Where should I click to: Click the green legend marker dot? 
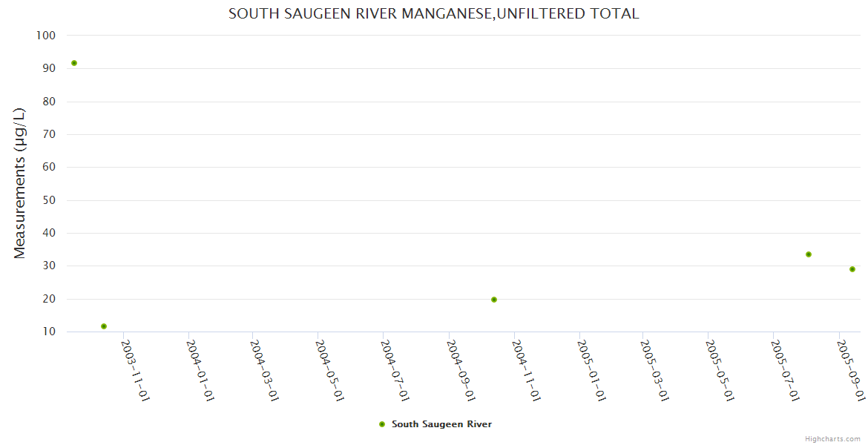click(382, 424)
